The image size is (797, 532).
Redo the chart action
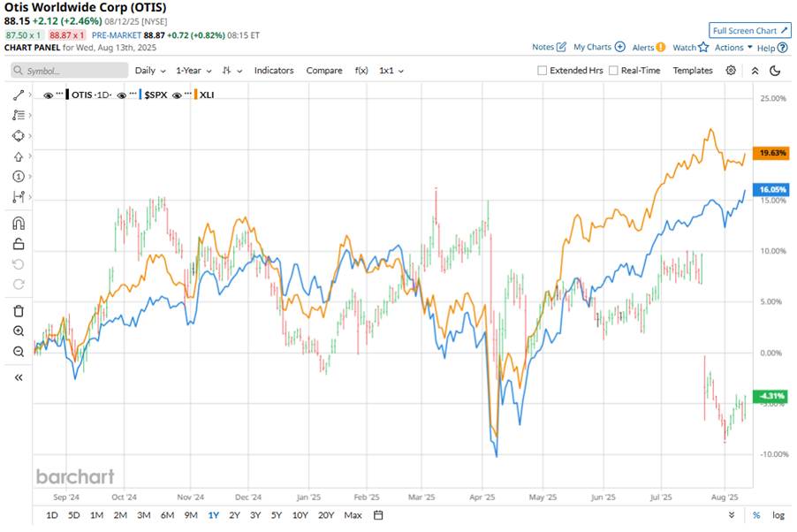(19, 285)
